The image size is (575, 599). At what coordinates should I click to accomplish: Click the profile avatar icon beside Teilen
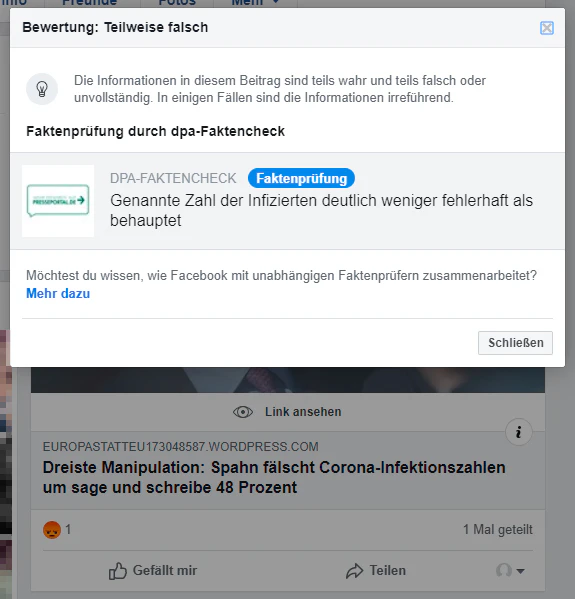click(504, 570)
